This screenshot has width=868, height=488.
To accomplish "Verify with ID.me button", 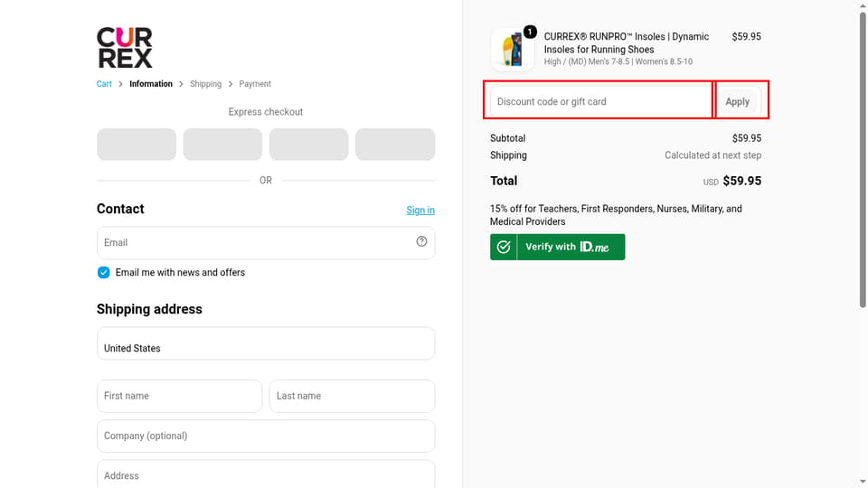I will (558, 247).
